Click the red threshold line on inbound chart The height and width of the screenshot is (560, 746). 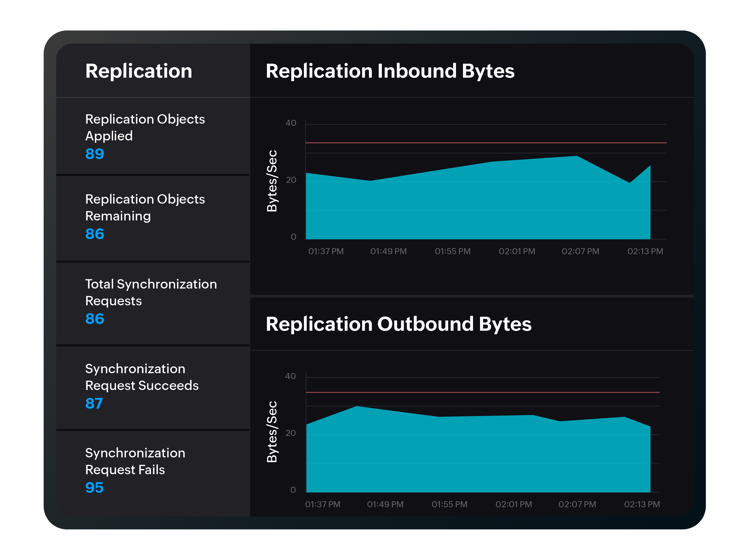tap(486, 143)
